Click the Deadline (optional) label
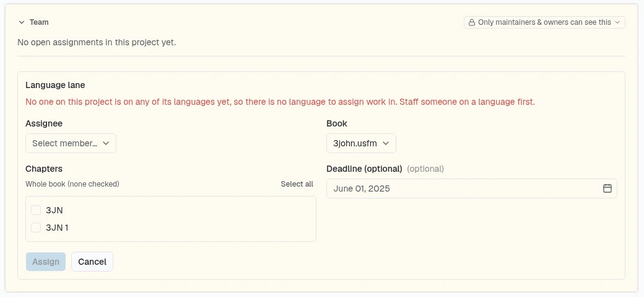 coord(364,169)
